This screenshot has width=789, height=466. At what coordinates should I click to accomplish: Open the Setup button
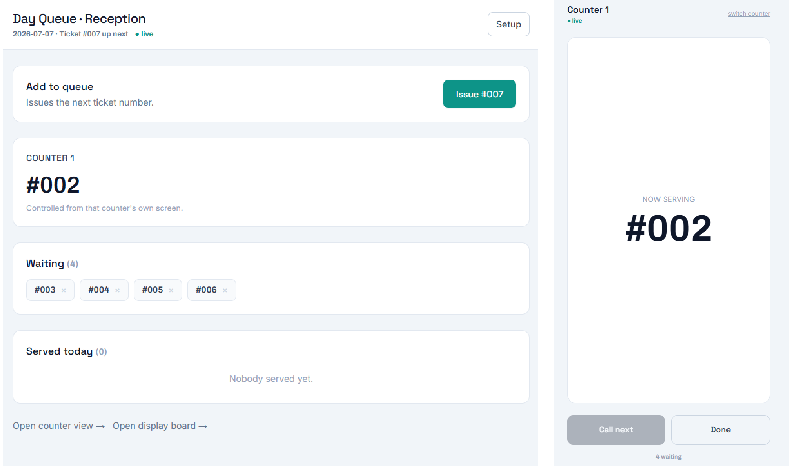508,24
